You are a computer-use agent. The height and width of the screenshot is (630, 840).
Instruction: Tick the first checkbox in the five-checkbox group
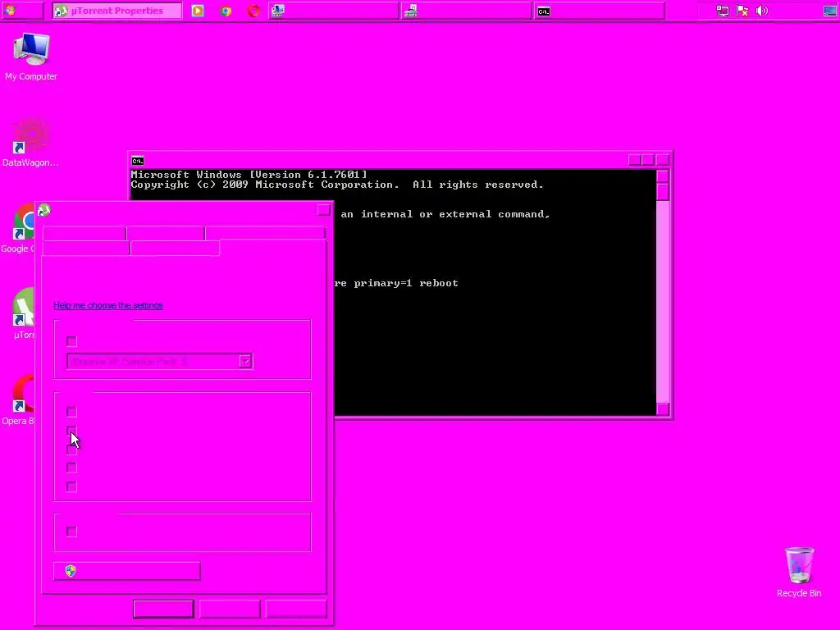pyautogui.click(x=72, y=412)
